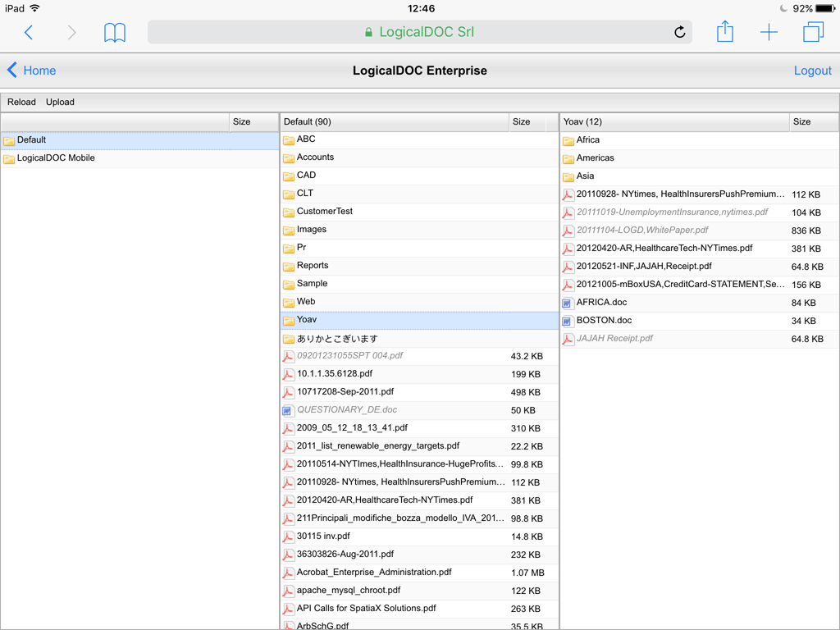Open the CustomerTest folder
Viewport: 840px width, 630px height.
tap(419, 212)
